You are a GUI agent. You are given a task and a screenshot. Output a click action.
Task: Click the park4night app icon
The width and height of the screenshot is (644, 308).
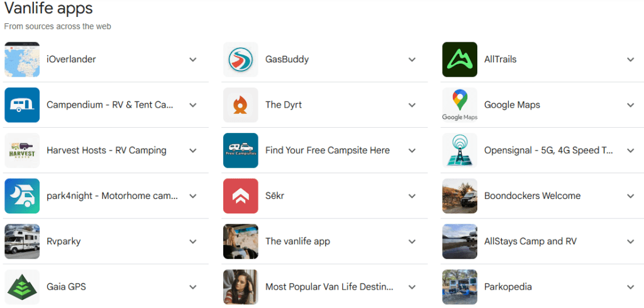click(x=22, y=196)
